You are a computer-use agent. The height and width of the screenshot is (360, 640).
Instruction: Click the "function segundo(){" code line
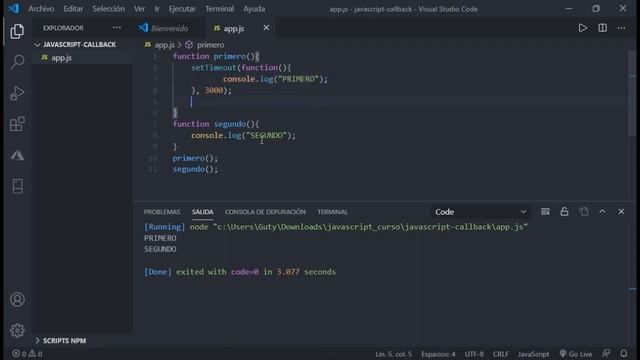point(216,124)
